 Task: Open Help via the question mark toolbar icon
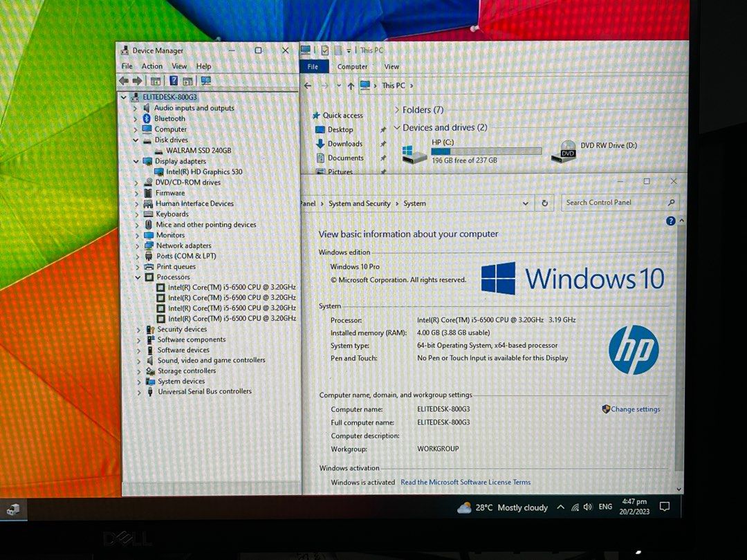click(x=173, y=81)
